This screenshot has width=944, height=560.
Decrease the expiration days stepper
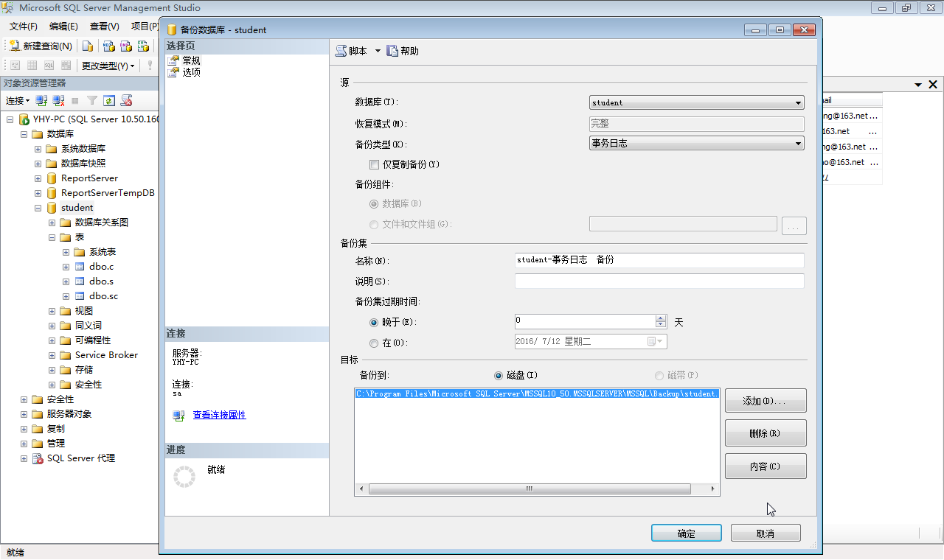coord(661,325)
